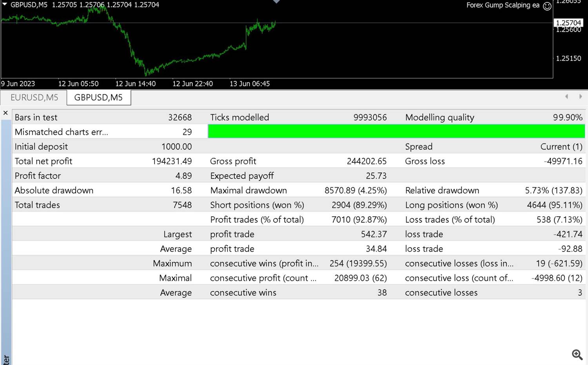
Task: Click the magnifier zoom icon
Action: click(x=577, y=355)
